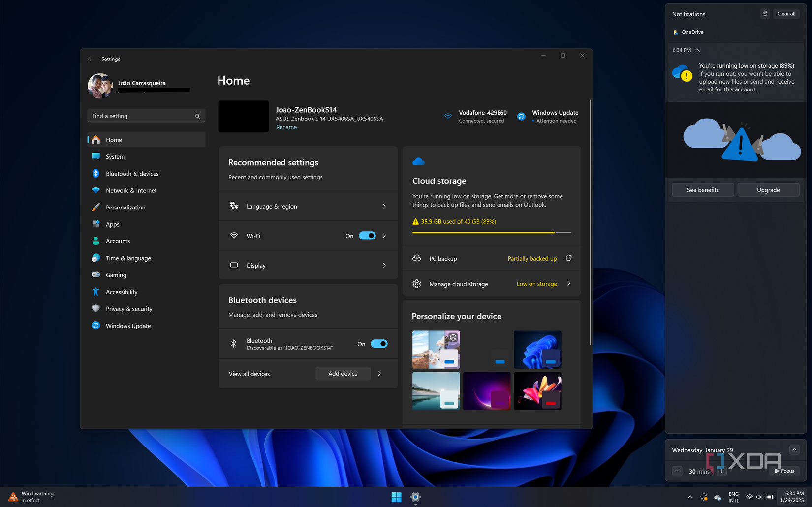The image size is (812, 507).
Task: Focus the Find a setting search box
Action: (146, 116)
